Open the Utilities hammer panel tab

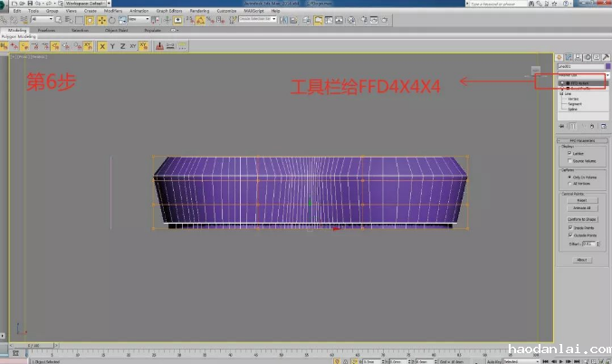[x=606, y=57]
